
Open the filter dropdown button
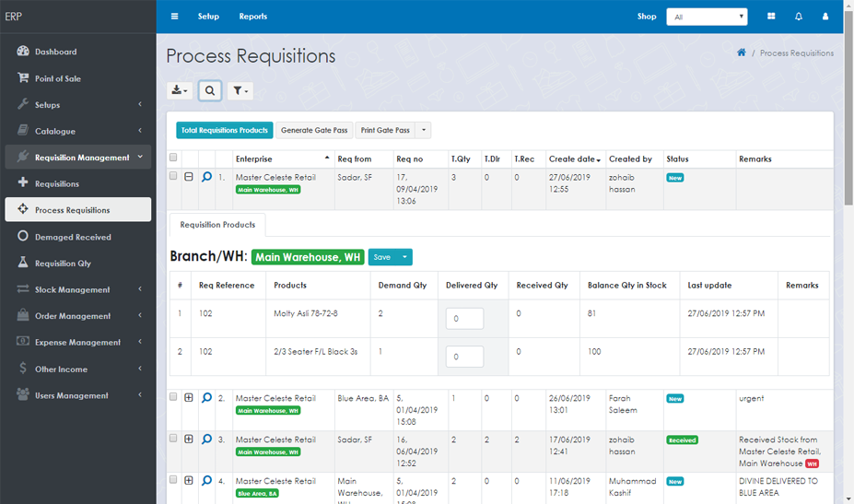pyautogui.click(x=240, y=90)
